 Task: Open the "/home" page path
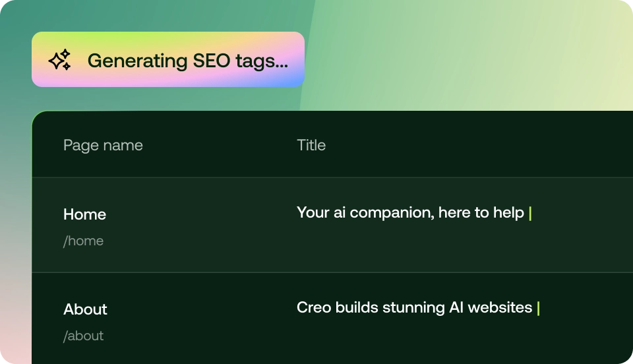(x=83, y=241)
